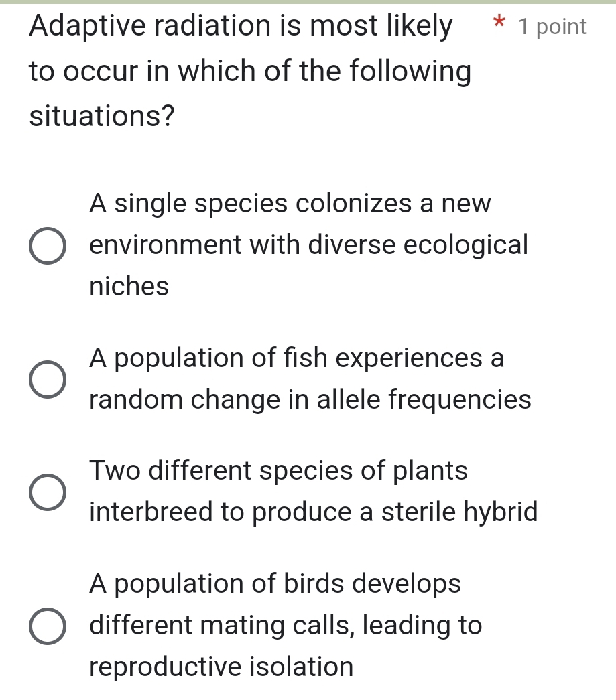
Task: Select the answer about a population of fish
Action: (296, 358)
